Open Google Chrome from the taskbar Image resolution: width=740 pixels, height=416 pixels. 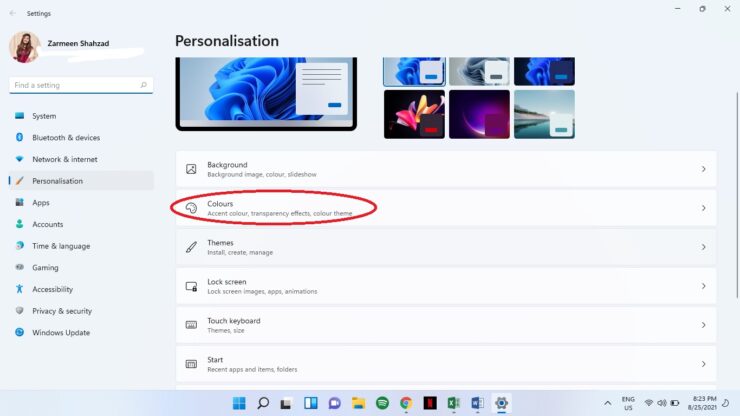[x=406, y=403]
